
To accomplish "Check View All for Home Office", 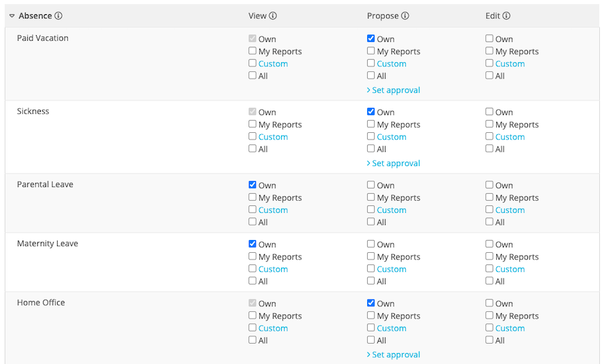I will (252, 340).
